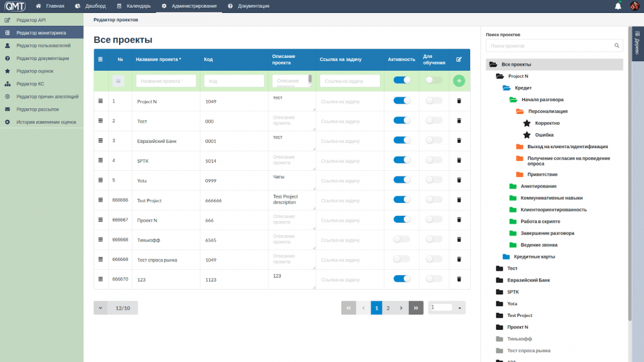Click drag handle of Евразийский Банк row

click(100, 140)
